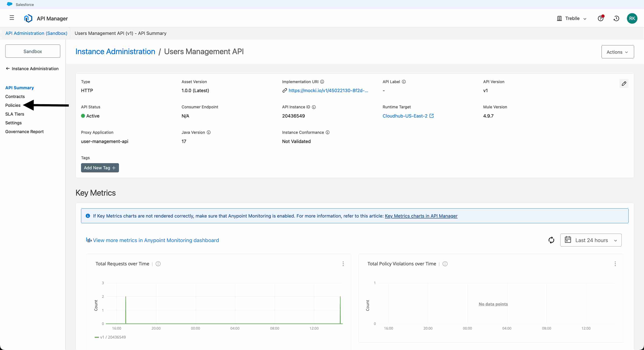The image size is (644, 350).
Task: View more metrics in Anypoint Monitoring dashboard
Action: [x=156, y=240]
